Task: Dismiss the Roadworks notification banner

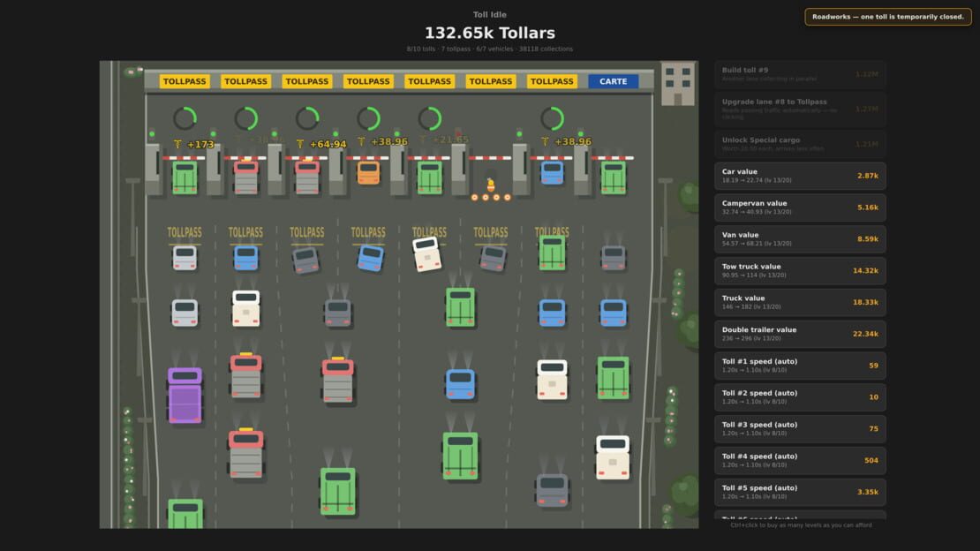Action: (x=887, y=17)
